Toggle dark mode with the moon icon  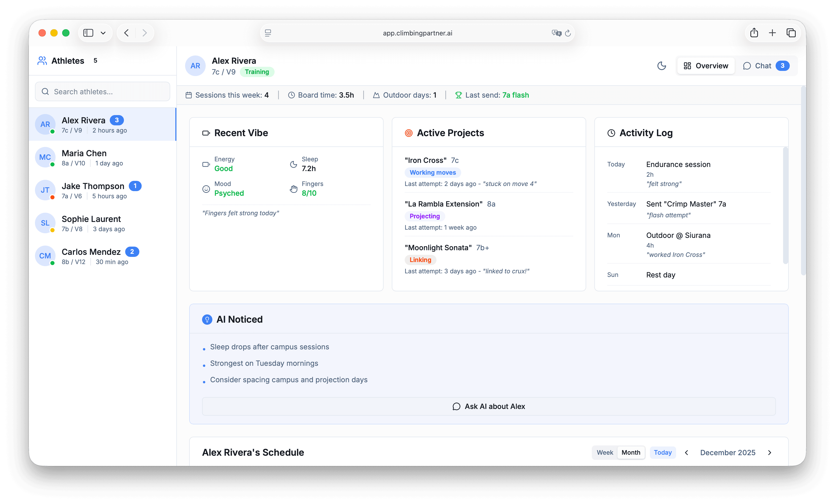point(662,66)
